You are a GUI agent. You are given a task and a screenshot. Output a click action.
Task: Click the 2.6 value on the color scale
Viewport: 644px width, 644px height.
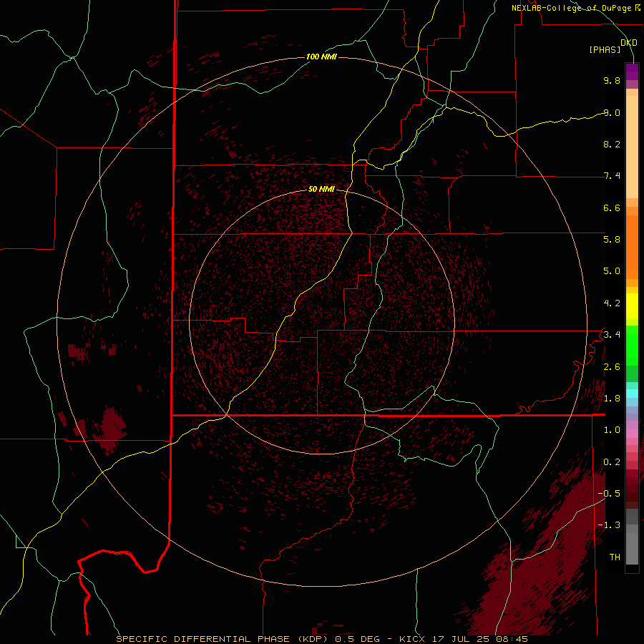612,367
